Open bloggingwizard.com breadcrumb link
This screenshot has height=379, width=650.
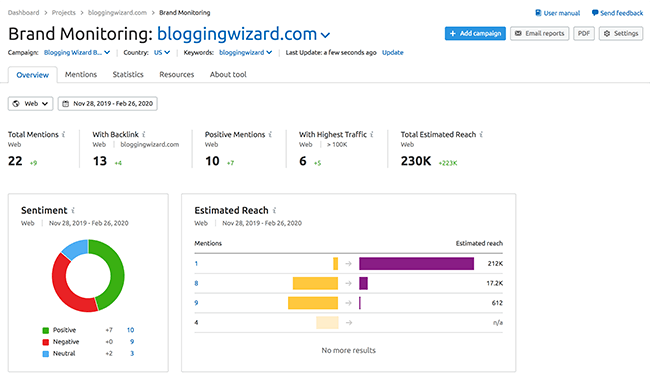[x=117, y=13]
